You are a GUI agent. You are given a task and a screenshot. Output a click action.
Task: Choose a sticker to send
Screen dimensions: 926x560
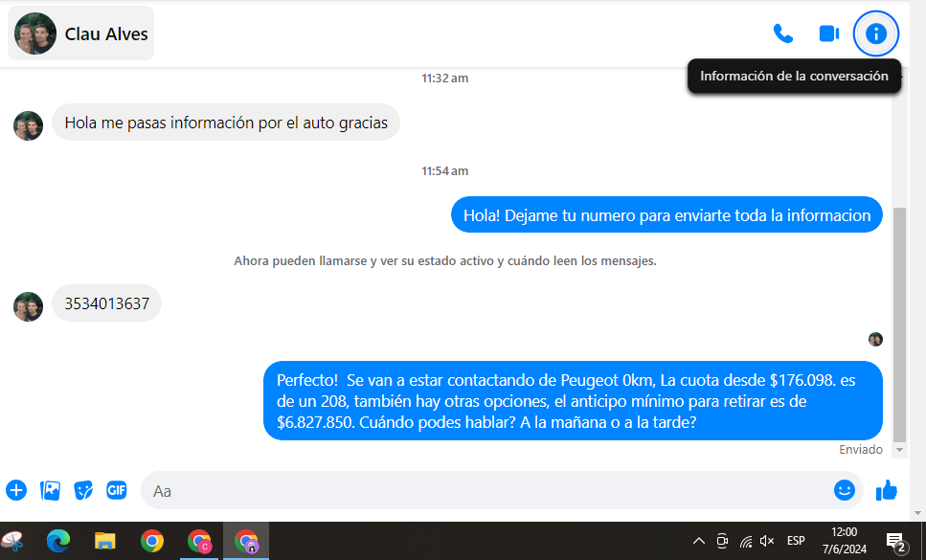tap(83, 490)
